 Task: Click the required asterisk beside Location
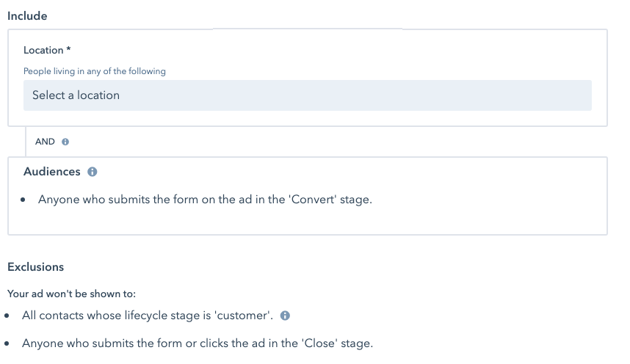68,50
